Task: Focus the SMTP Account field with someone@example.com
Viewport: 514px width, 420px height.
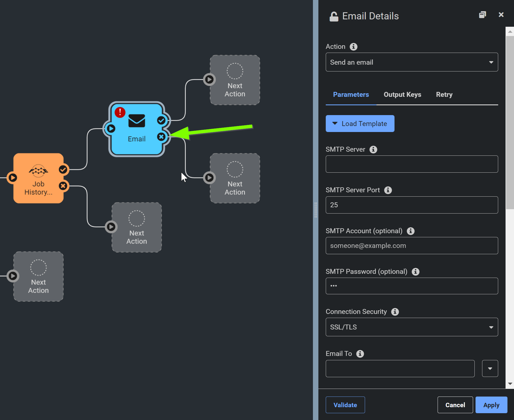Action: [412, 245]
